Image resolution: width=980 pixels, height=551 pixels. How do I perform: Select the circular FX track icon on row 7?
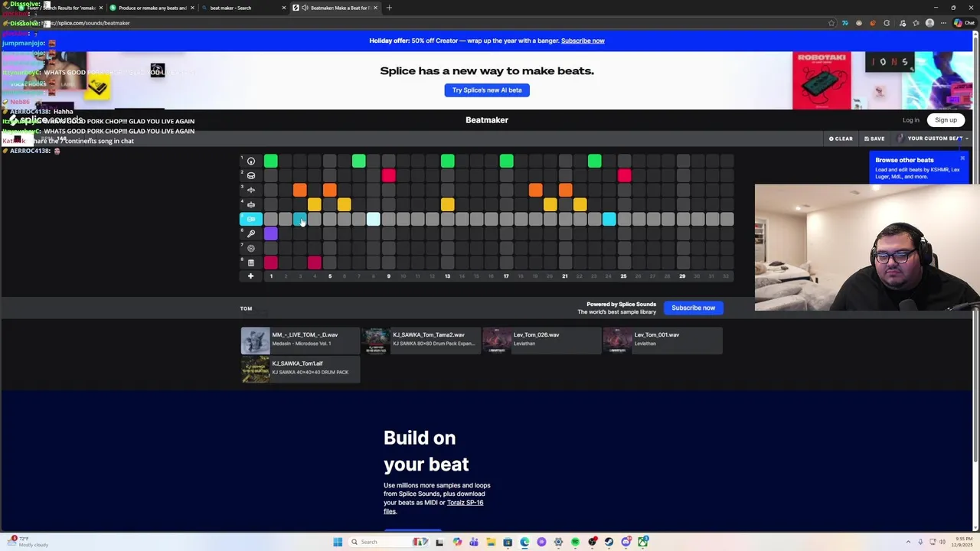click(x=251, y=248)
